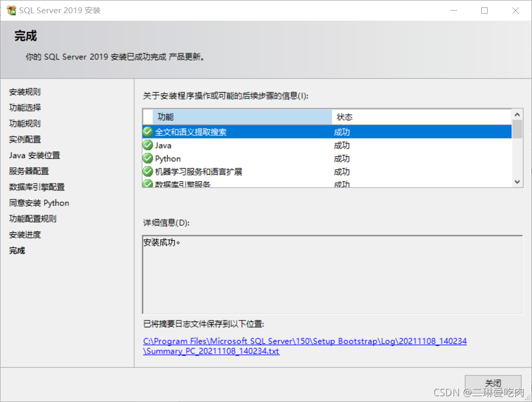The image size is (532, 402).
Task: Click the 实例配置 step in sidebar
Action: point(25,139)
